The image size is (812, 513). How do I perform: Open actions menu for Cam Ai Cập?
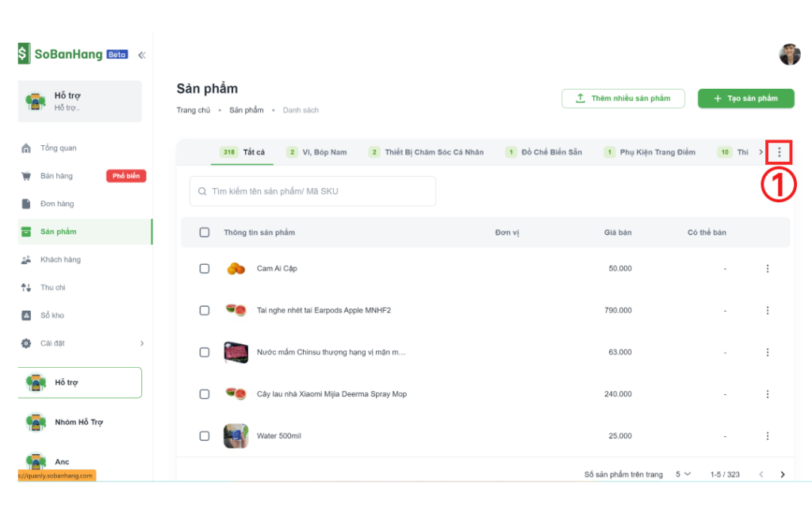point(767,269)
